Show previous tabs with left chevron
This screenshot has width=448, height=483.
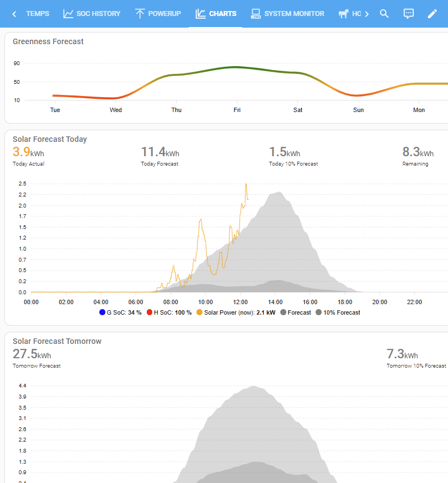tap(14, 14)
